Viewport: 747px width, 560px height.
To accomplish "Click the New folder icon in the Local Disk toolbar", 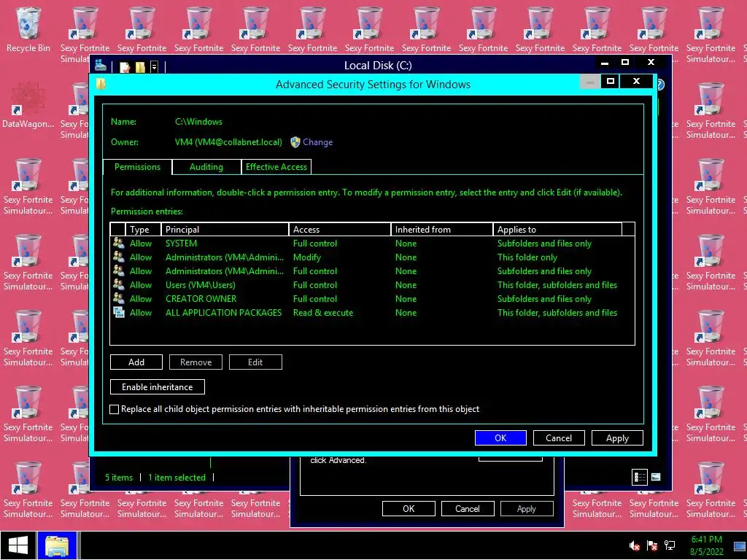I will pos(140,67).
